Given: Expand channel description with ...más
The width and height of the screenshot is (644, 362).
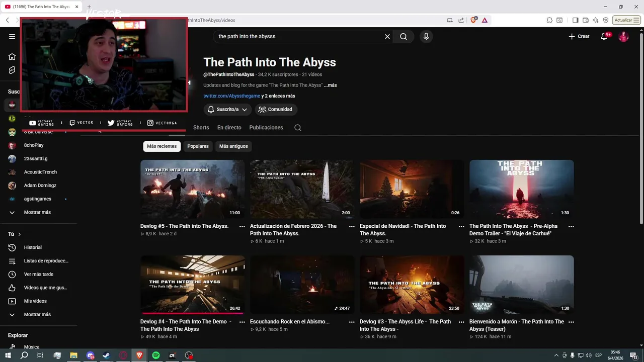Looking at the screenshot, I should (330, 85).
